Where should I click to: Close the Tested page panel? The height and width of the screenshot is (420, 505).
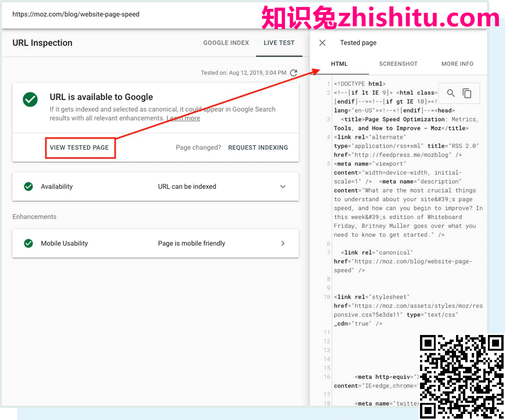(x=322, y=43)
